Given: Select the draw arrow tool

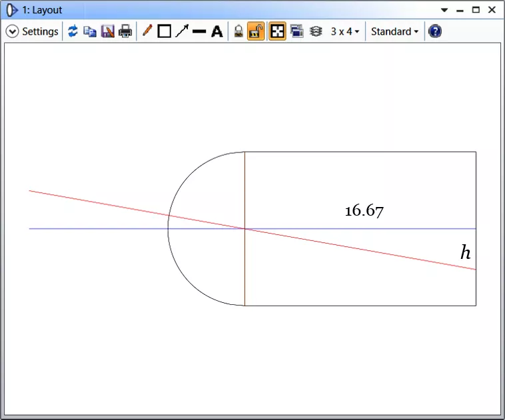Looking at the screenshot, I should 182,31.
